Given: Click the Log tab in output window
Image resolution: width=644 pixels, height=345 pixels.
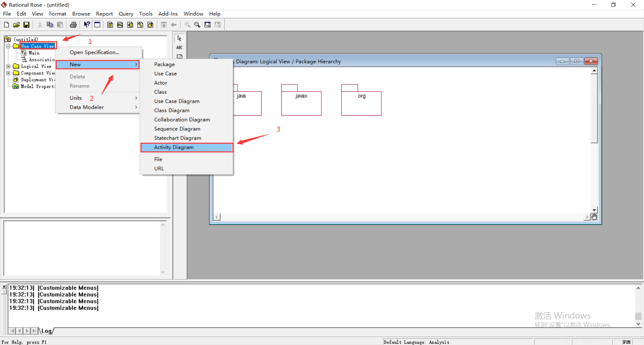Looking at the screenshot, I should point(47,331).
